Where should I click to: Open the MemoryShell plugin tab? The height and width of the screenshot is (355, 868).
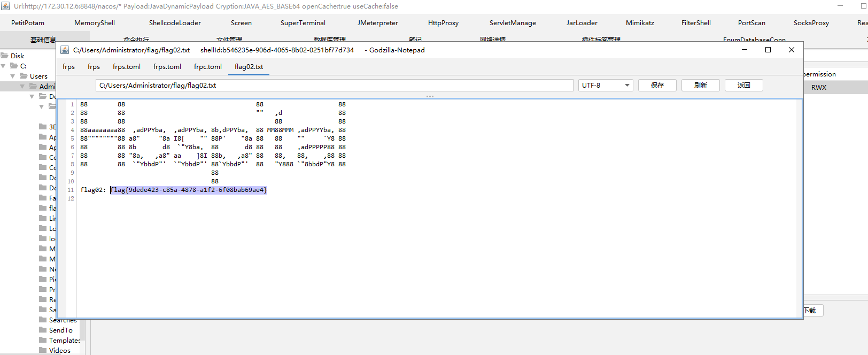[x=95, y=23]
